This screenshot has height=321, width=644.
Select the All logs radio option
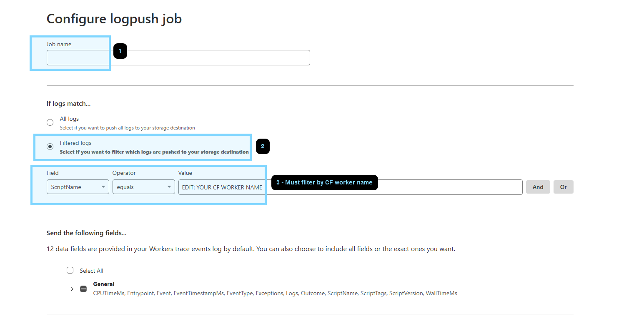(x=50, y=122)
